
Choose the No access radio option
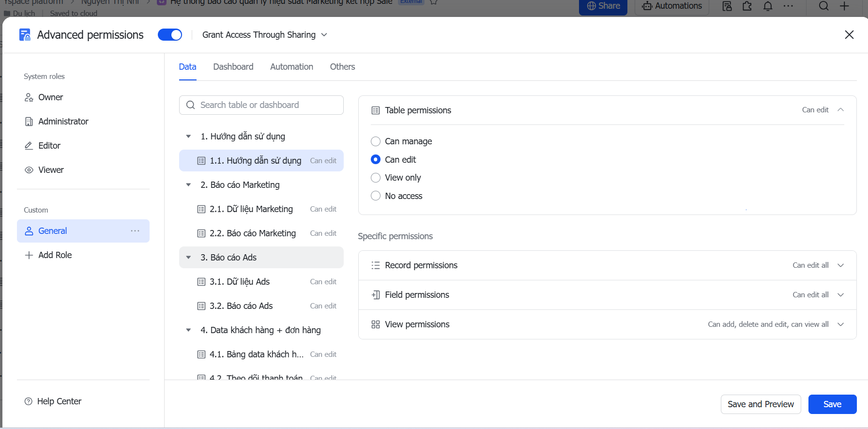click(x=376, y=196)
